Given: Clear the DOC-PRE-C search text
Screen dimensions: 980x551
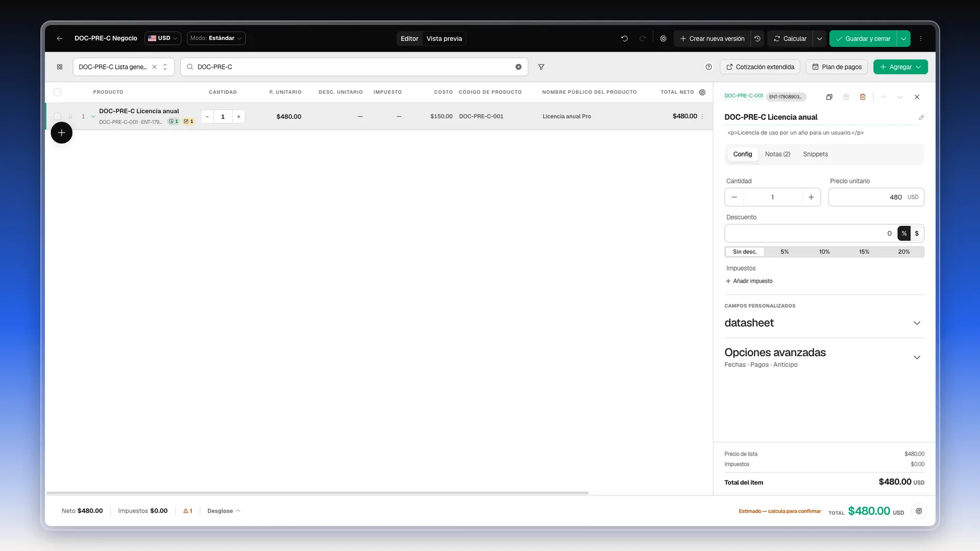Looking at the screenshot, I should 518,67.
